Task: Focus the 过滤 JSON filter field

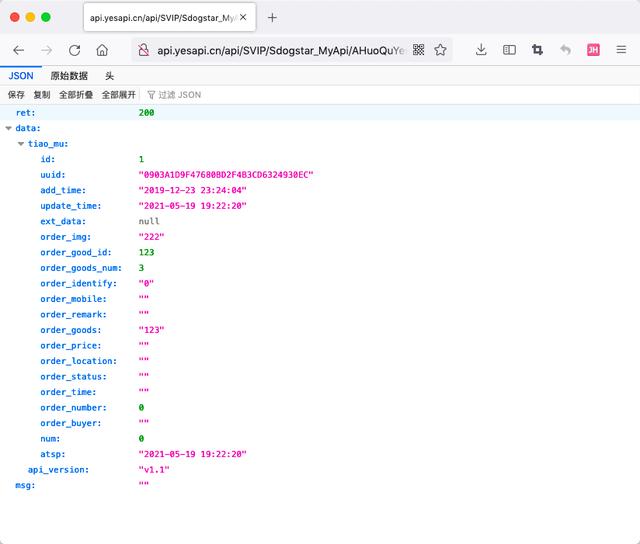Action: 180,95
